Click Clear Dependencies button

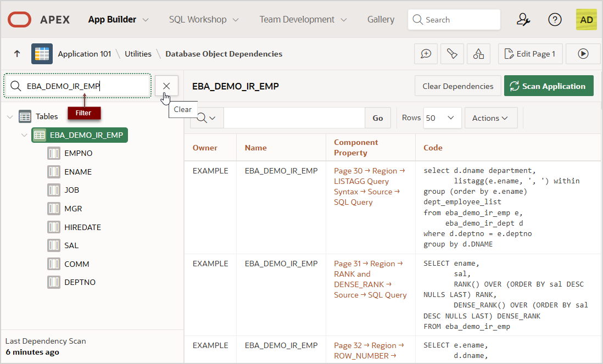(457, 86)
